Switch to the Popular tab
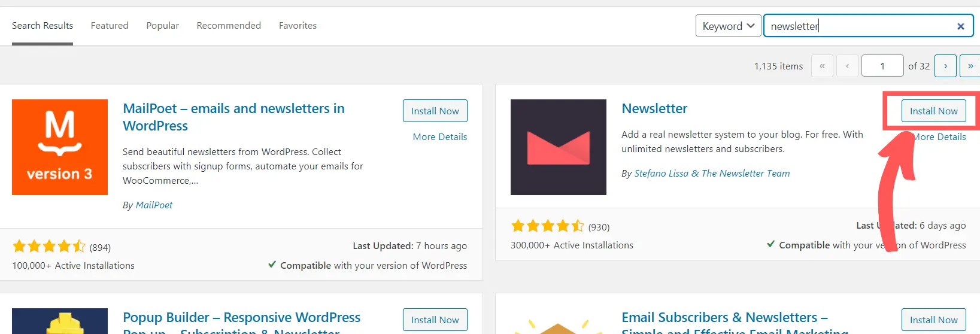980x334 pixels. pos(163,26)
